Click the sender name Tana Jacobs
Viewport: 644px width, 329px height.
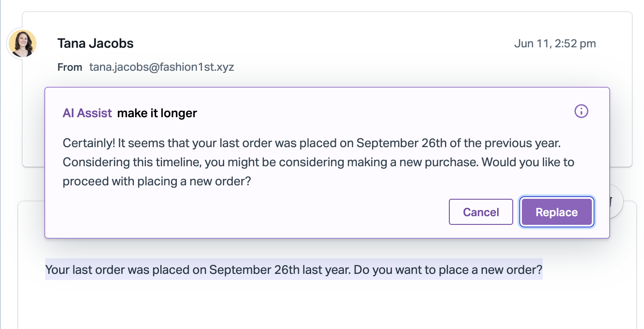(x=95, y=43)
